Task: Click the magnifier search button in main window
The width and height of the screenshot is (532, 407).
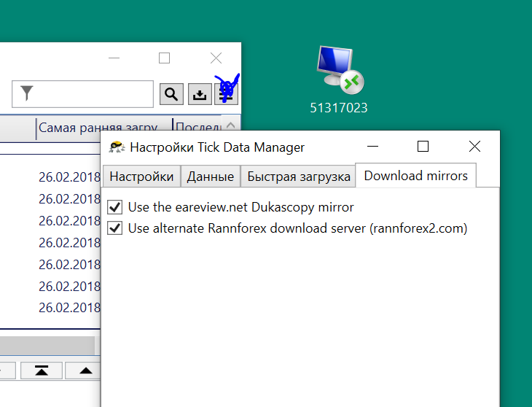Action: [x=171, y=94]
